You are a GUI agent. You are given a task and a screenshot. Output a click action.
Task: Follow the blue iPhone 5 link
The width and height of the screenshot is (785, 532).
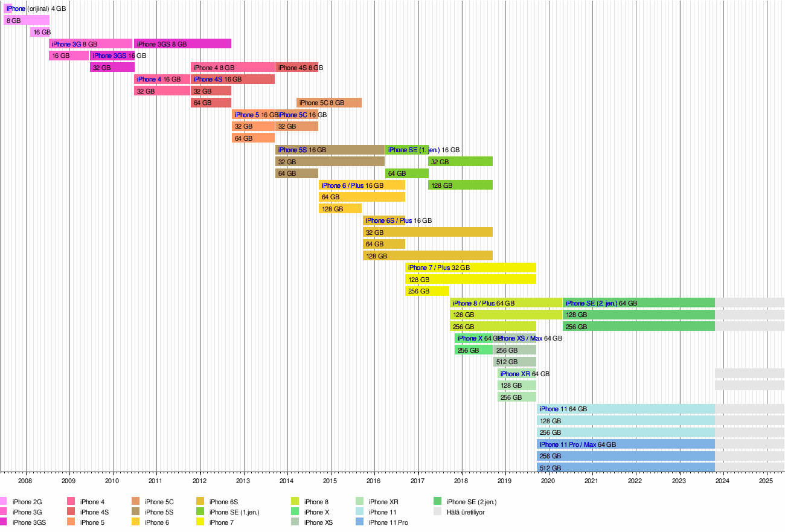tap(247, 115)
